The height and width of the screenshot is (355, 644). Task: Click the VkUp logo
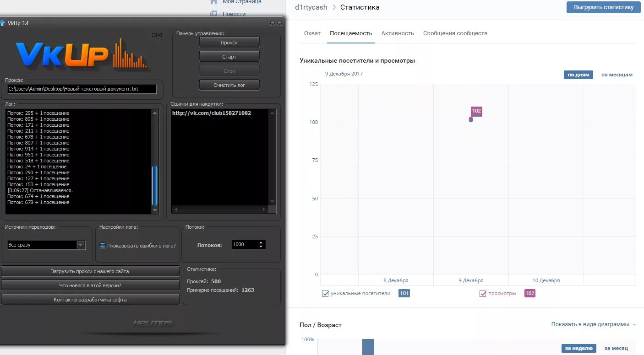click(82, 54)
